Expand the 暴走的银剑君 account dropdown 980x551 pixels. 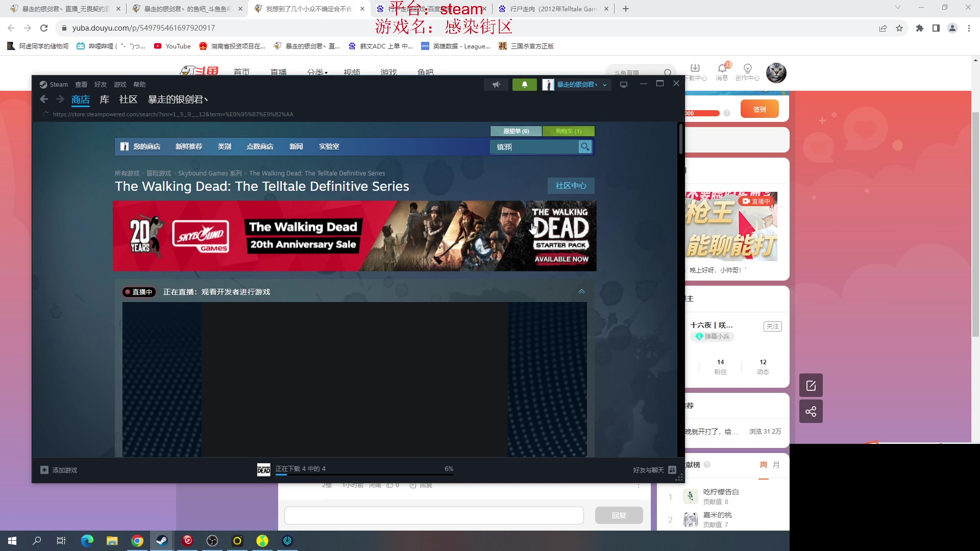pos(604,85)
